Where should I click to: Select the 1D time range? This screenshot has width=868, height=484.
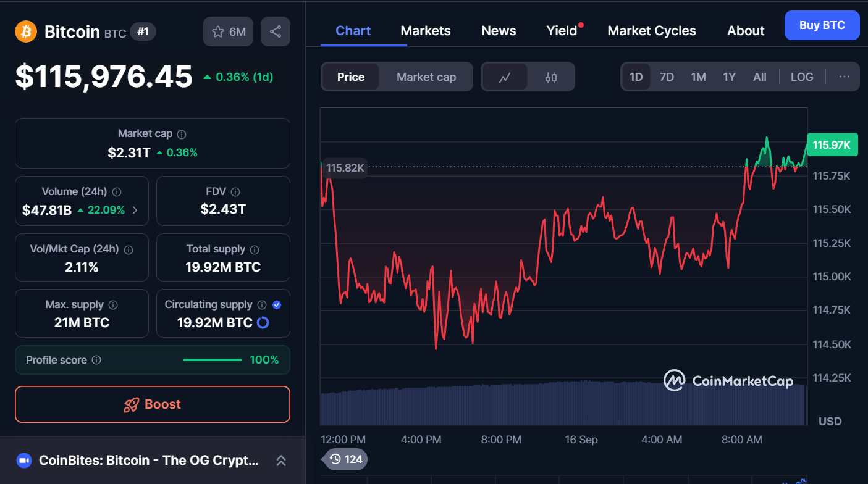(636, 77)
